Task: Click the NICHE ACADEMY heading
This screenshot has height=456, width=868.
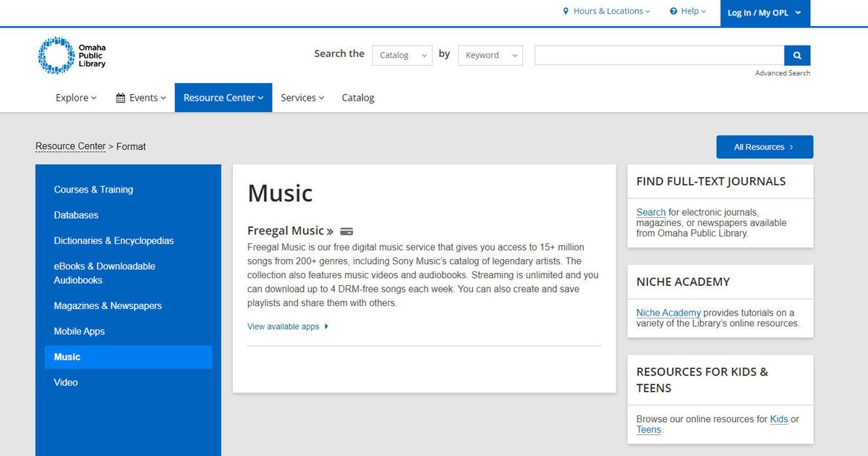Action: [x=683, y=282]
